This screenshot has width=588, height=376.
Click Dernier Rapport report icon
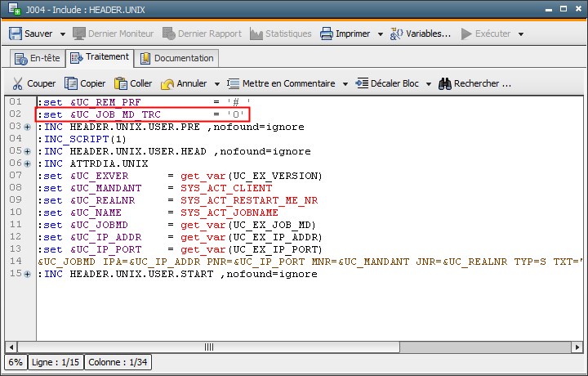tap(169, 34)
